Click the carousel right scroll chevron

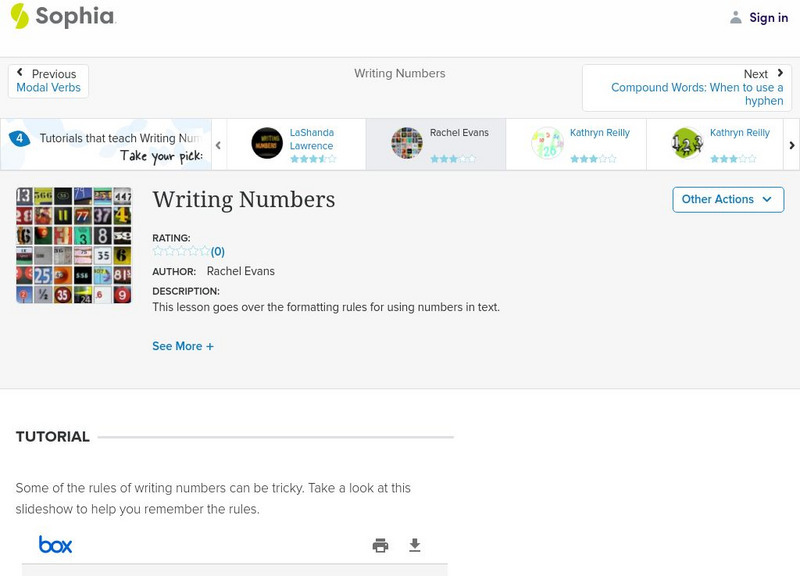pos(791,144)
